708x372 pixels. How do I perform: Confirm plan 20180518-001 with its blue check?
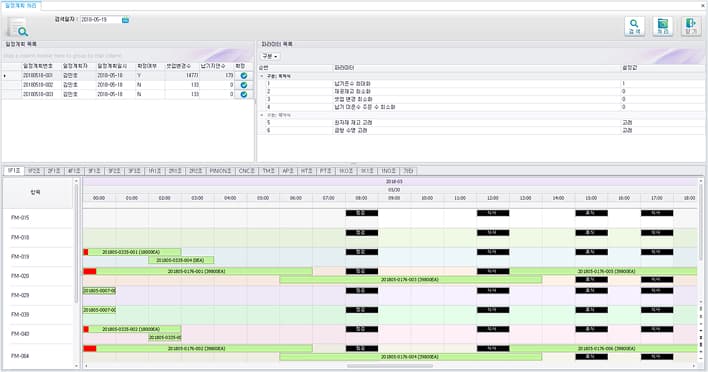pos(244,75)
